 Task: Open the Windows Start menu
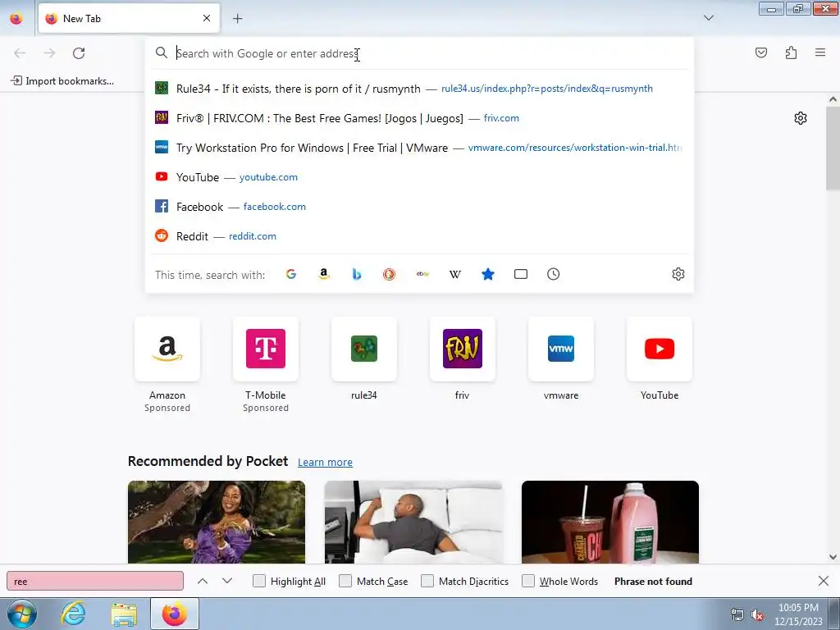coord(22,614)
